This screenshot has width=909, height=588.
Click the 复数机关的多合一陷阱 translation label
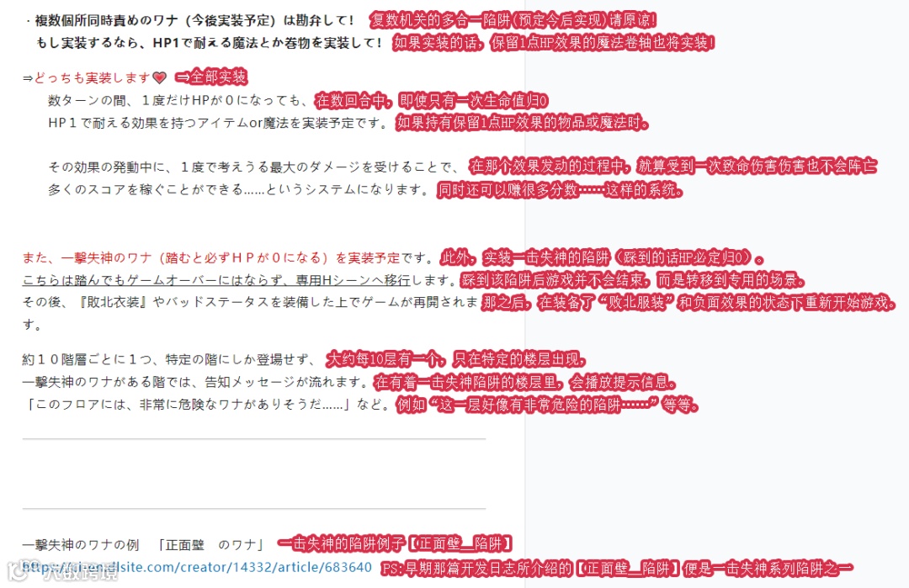[x=513, y=20]
